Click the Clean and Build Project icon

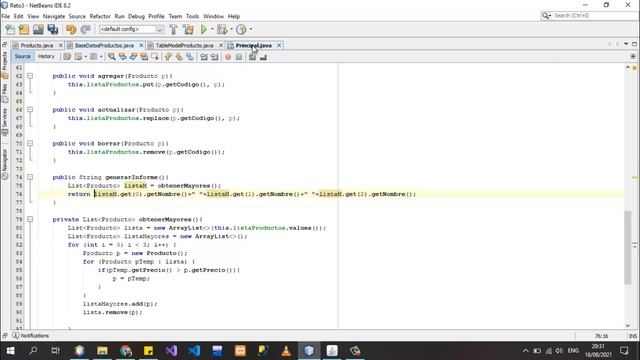tap(188, 29)
